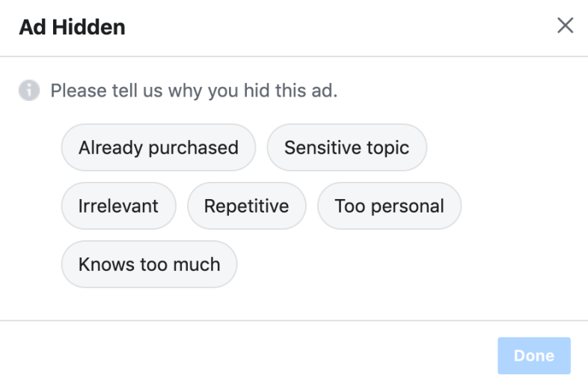
Task: Toggle the 'Too personal' pill button
Action: 389,206
